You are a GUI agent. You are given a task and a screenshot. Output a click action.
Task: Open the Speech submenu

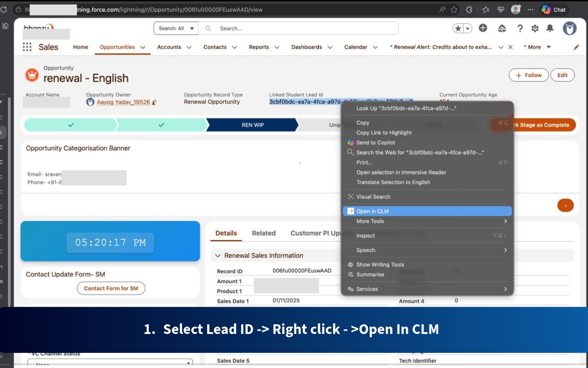coord(427,250)
